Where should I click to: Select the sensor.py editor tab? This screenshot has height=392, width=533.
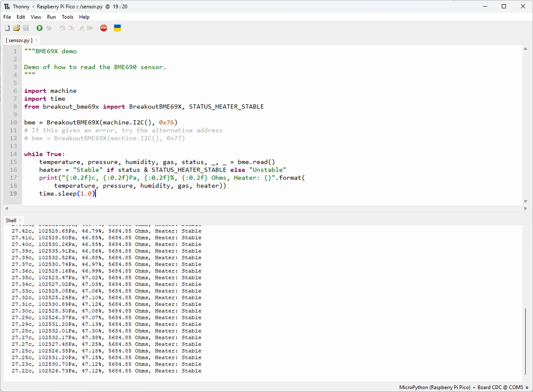point(19,40)
